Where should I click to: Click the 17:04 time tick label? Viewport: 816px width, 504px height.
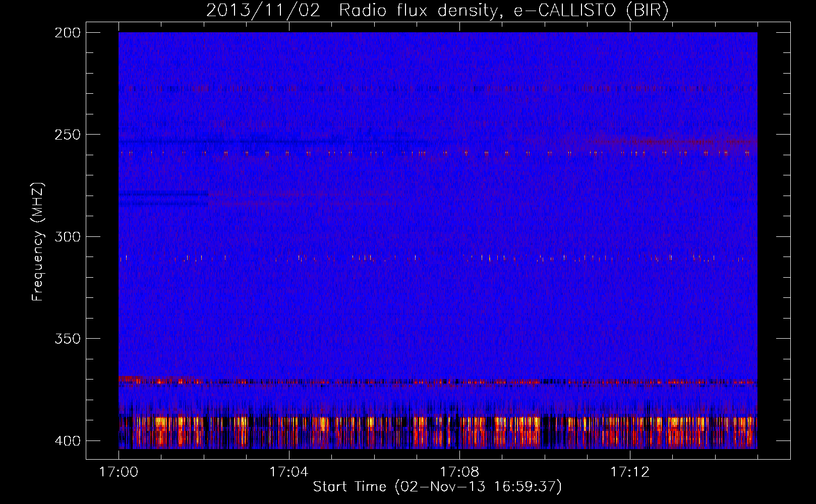pos(288,472)
